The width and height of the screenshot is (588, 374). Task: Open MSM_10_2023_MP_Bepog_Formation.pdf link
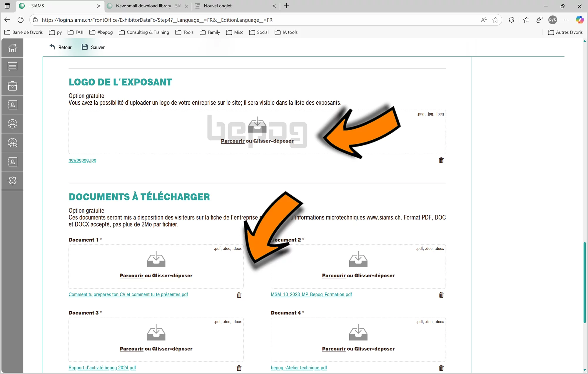311,294
